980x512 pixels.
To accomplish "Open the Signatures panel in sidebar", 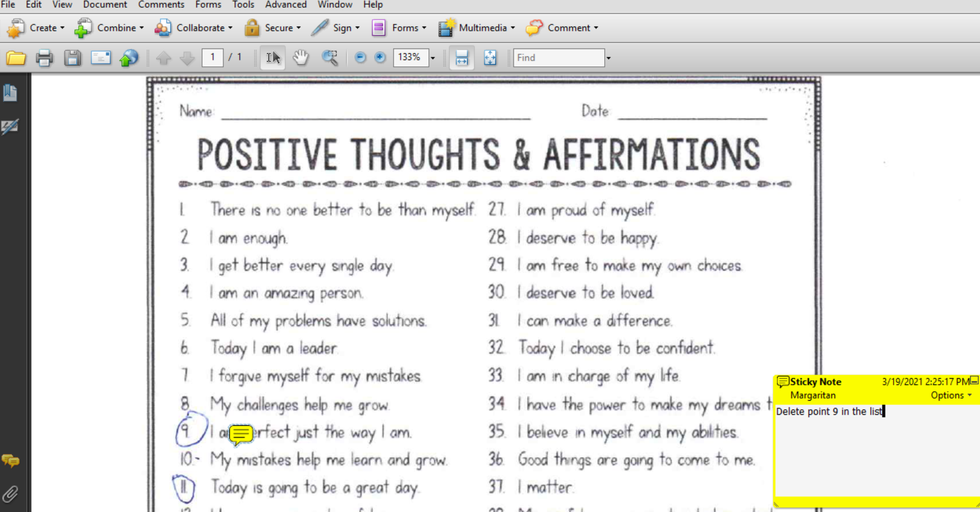I will (x=10, y=126).
